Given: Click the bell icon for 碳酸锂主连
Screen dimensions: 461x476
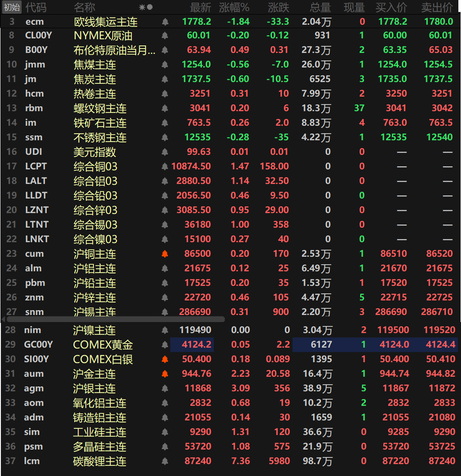Looking at the screenshot, I should point(165,461).
